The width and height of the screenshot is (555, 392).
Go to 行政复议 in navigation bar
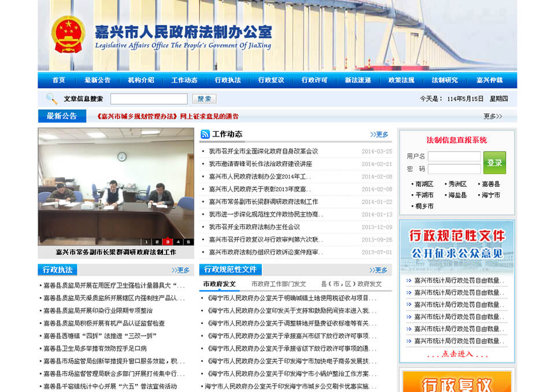tap(271, 80)
